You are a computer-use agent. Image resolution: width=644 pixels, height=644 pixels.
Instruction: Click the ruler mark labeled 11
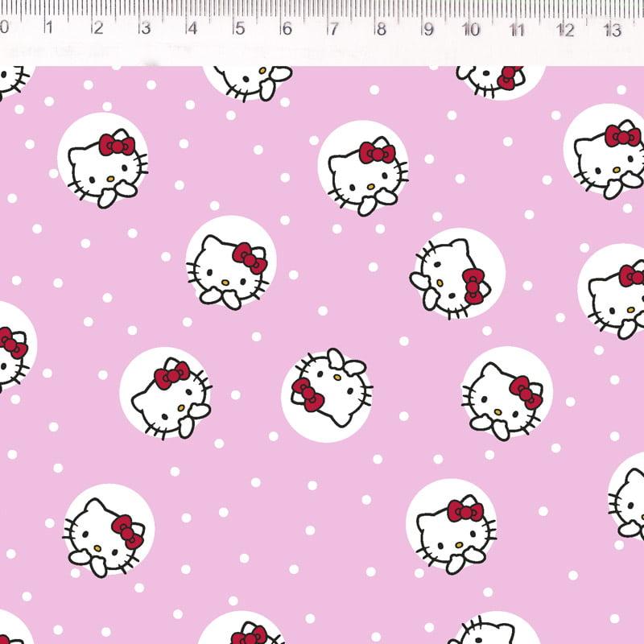tap(518, 29)
